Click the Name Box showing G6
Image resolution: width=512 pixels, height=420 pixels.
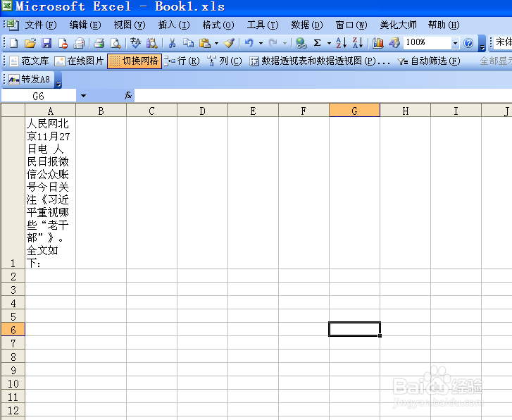38,96
